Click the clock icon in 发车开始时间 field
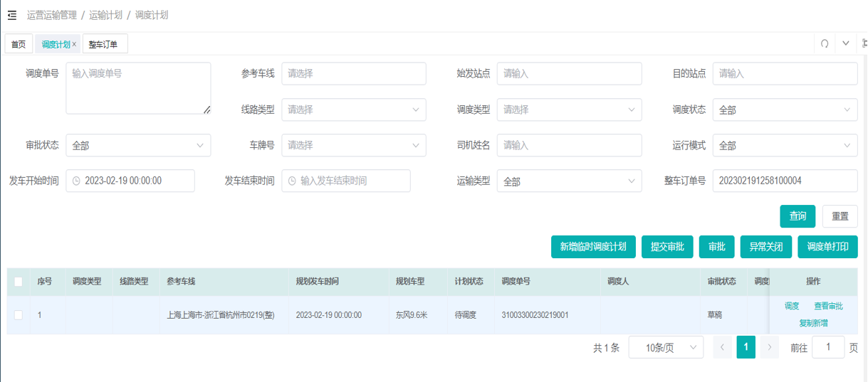This screenshot has height=382, width=868. click(x=77, y=181)
